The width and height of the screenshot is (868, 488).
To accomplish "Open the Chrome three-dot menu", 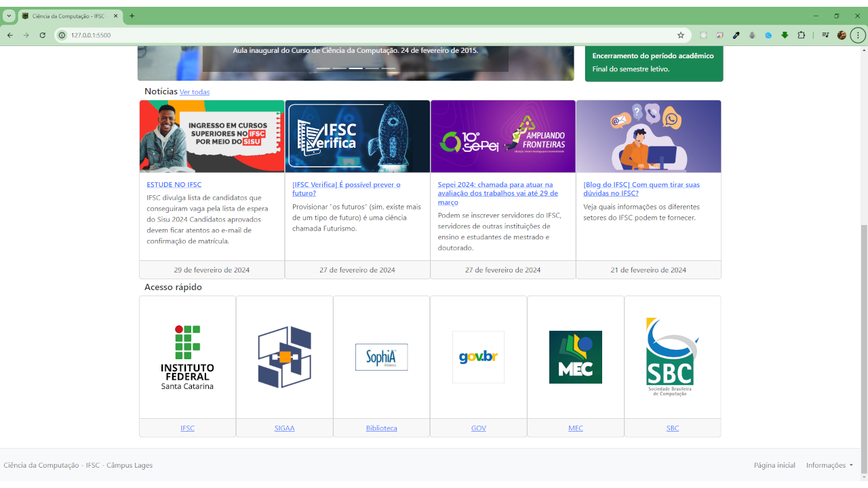I will click(x=858, y=35).
